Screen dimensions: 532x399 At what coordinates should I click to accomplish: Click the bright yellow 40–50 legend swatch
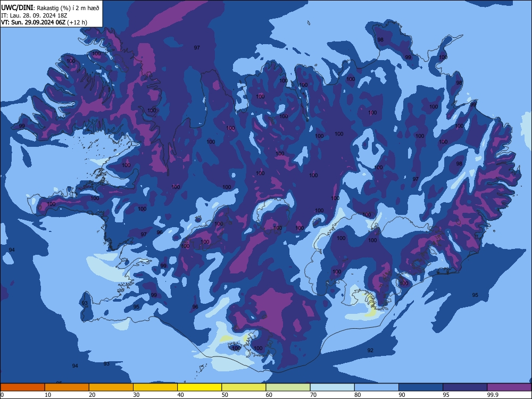point(199,387)
